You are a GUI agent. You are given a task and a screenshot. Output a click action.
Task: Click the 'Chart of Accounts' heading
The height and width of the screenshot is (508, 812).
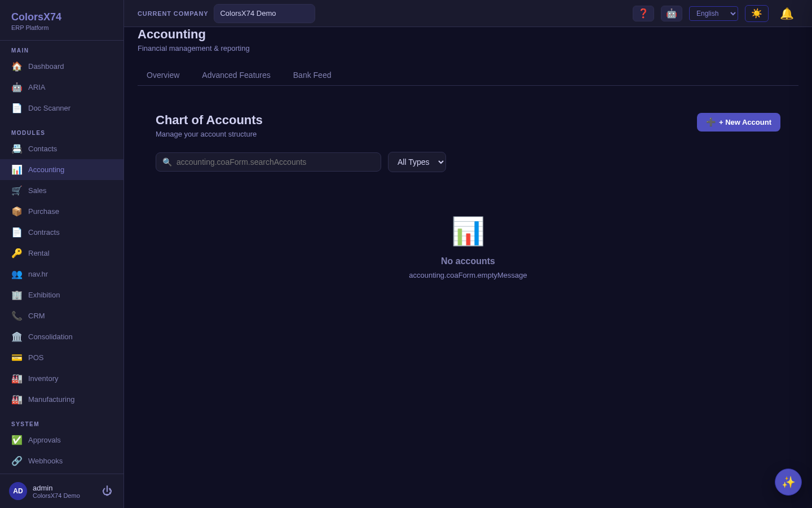coord(209,120)
